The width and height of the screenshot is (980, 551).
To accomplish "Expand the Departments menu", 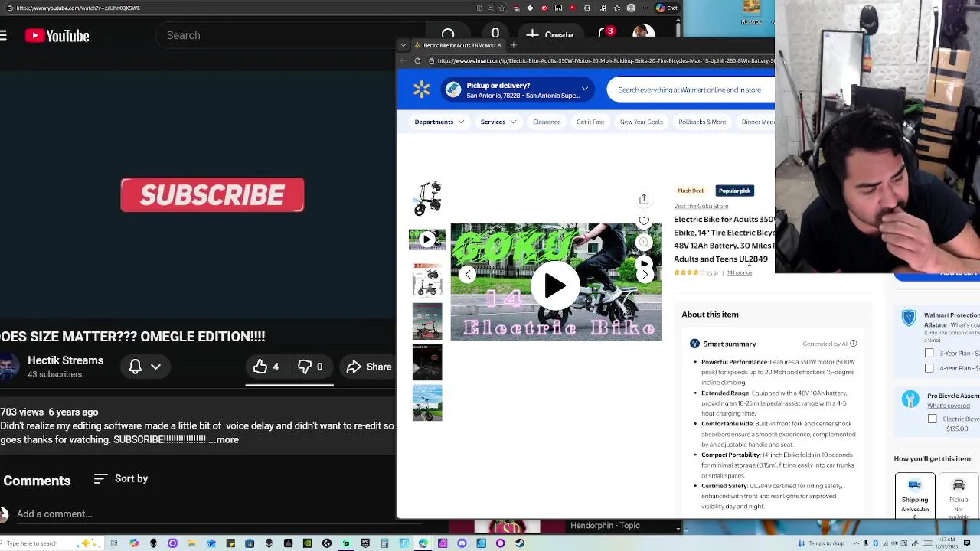I will coord(439,122).
